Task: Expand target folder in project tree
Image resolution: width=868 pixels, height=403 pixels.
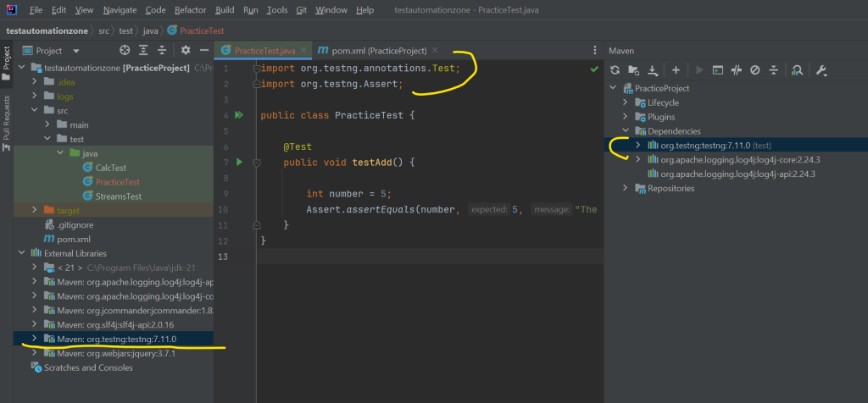Action: [x=34, y=210]
